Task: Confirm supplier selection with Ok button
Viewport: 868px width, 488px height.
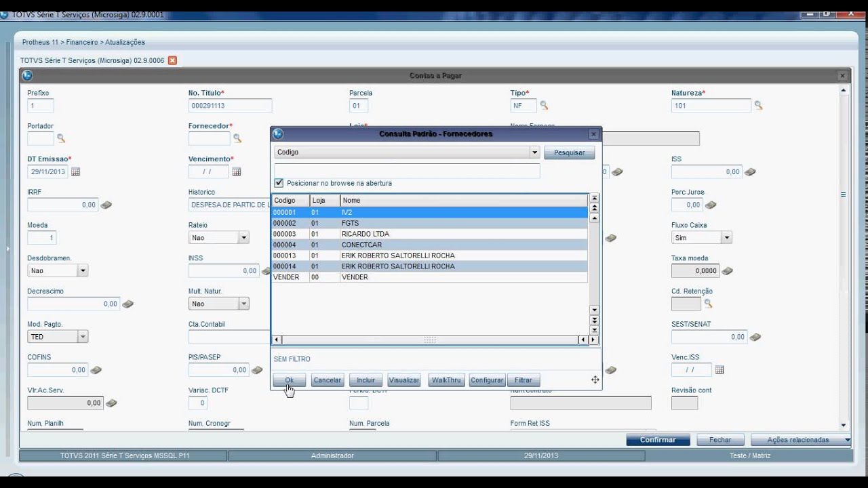Action: tap(290, 380)
